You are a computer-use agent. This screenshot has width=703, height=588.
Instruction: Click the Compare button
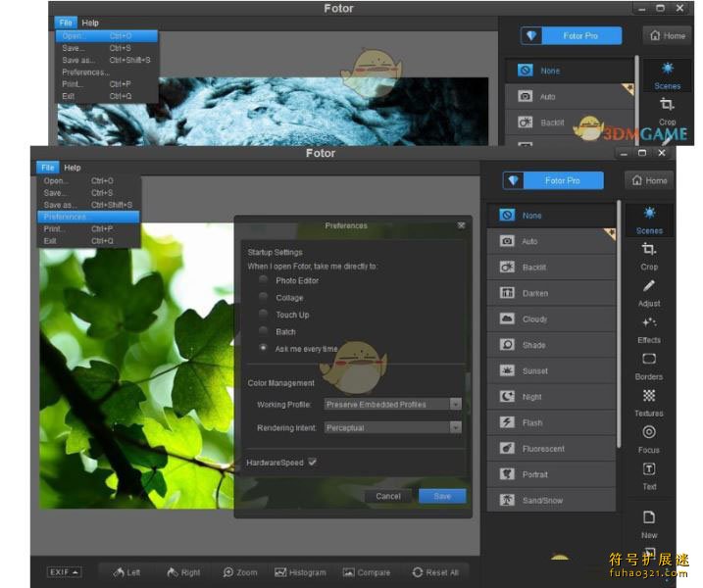pos(367,572)
